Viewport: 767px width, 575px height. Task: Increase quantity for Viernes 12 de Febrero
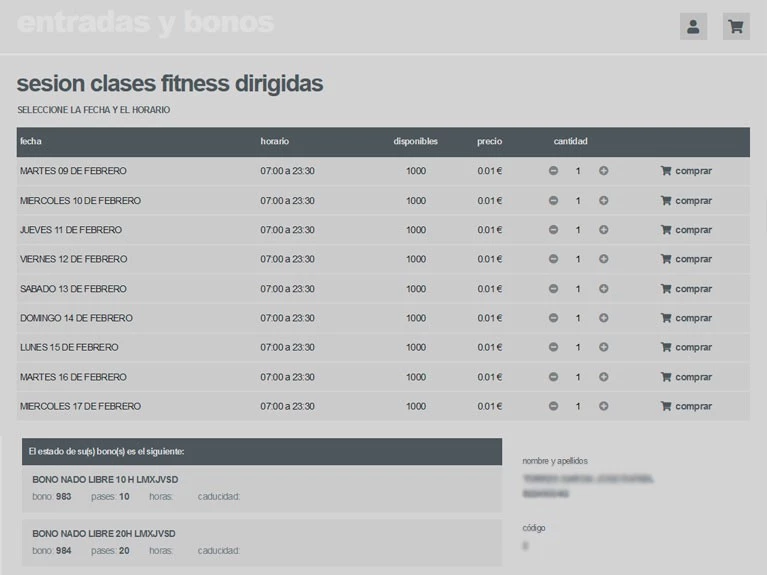604,259
